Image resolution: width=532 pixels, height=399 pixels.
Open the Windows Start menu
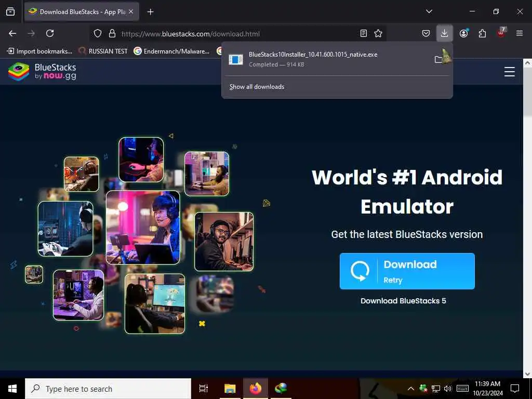[x=12, y=389]
